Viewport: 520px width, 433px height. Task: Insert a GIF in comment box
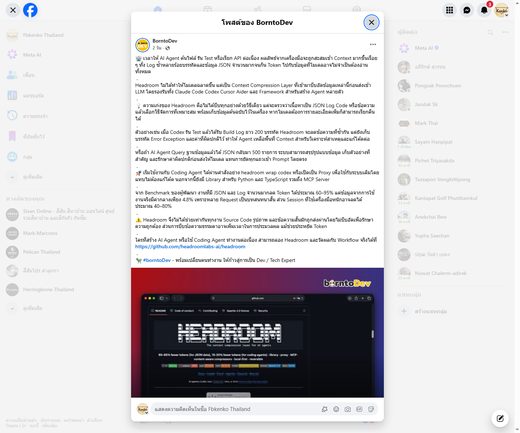[359, 409]
